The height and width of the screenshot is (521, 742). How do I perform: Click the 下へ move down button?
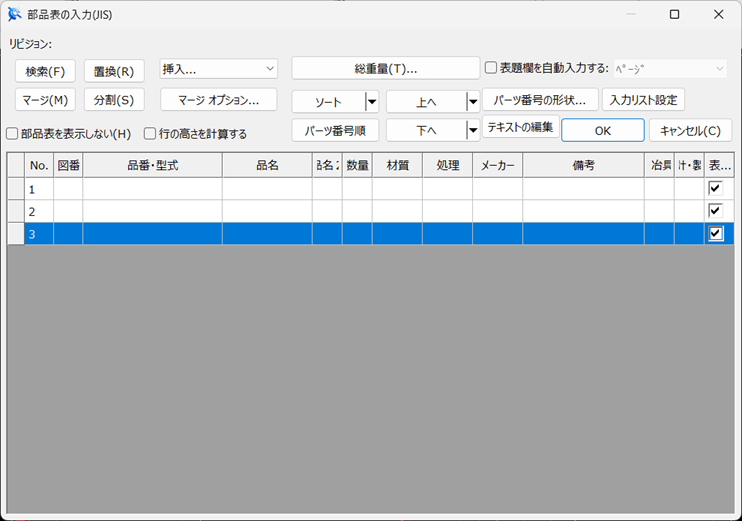pos(426,130)
